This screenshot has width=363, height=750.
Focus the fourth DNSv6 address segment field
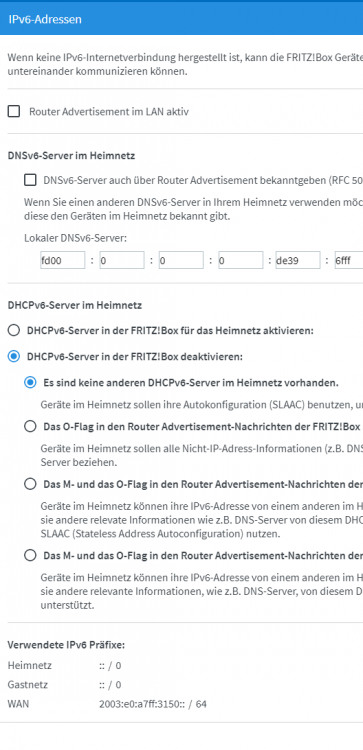point(241,261)
